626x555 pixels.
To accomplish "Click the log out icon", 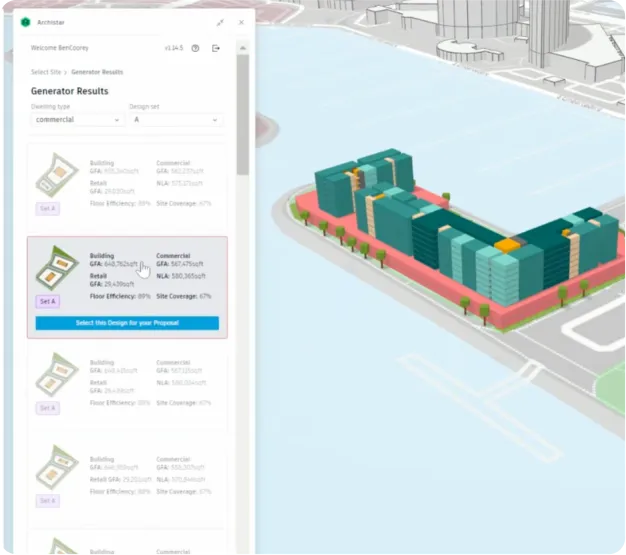I will [216, 48].
